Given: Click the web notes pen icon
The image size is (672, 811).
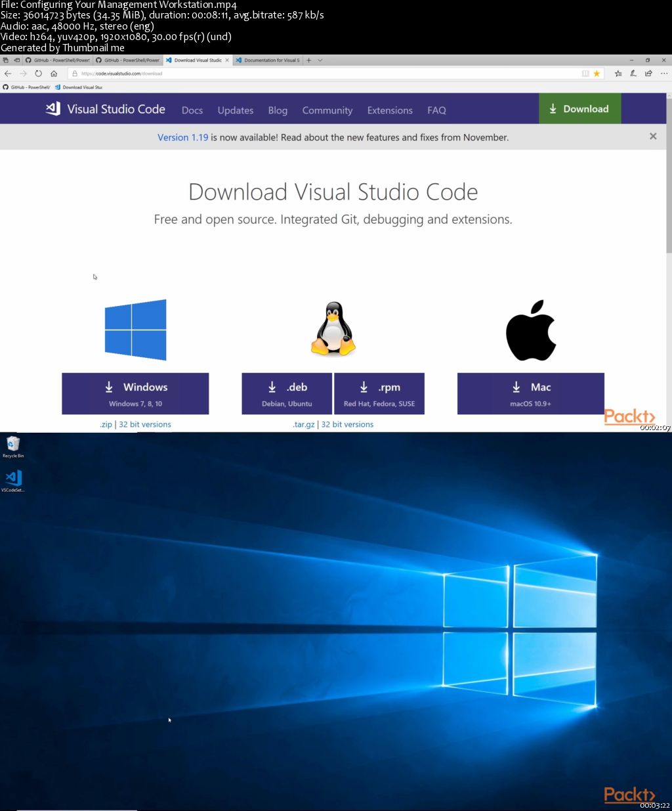Looking at the screenshot, I should pyautogui.click(x=633, y=74).
